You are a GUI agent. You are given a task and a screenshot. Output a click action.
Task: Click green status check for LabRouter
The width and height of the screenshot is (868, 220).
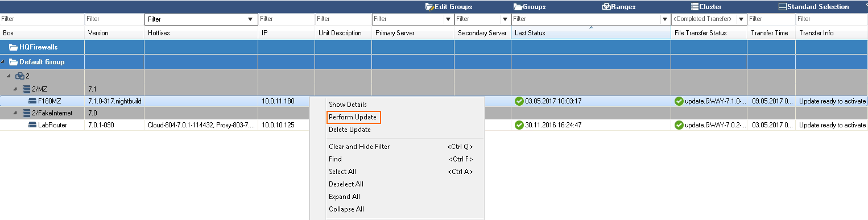(519, 125)
